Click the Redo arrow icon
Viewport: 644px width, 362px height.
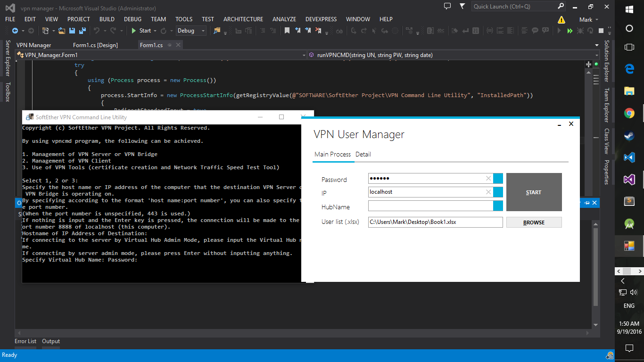[x=113, y=31]
